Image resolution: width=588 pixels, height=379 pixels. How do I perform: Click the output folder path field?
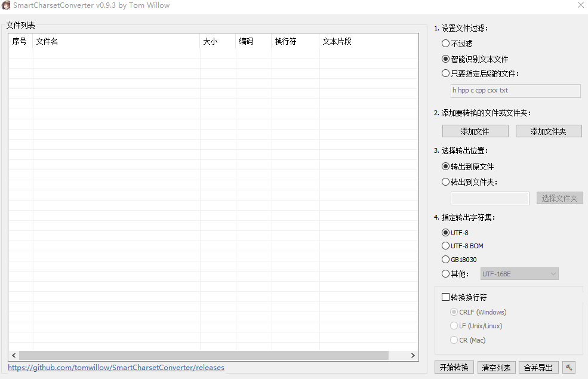click(x=490, y=198)
